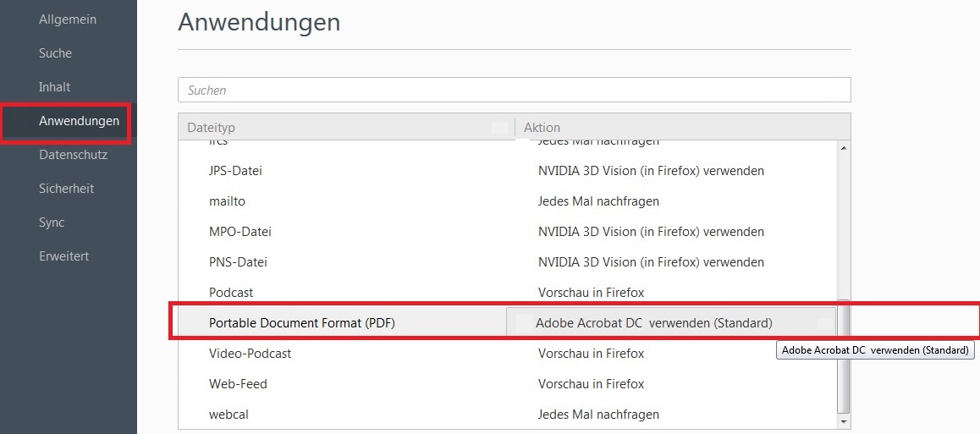Select the Portable Document Format (PDF) row
Viewport: 980px width, 434px height.
(x=508, y=323)
